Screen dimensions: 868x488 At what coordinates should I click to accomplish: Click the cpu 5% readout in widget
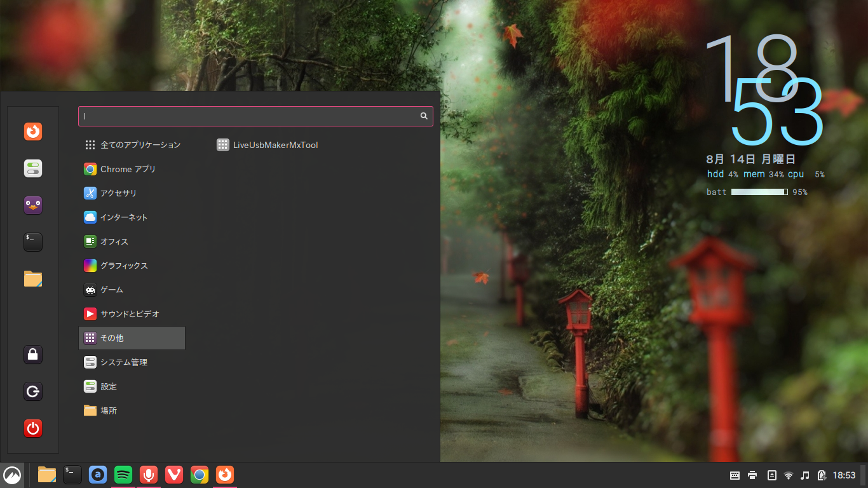(x=806, y=174)
